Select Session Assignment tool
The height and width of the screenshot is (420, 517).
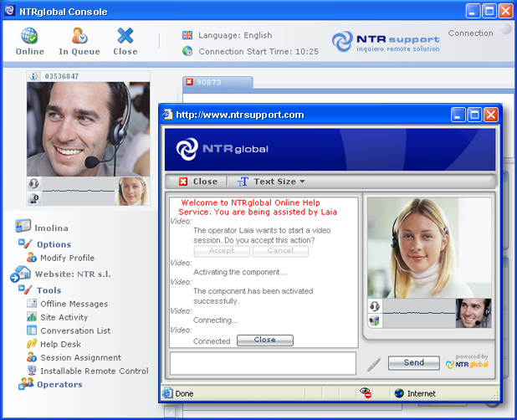click(80, 357)
